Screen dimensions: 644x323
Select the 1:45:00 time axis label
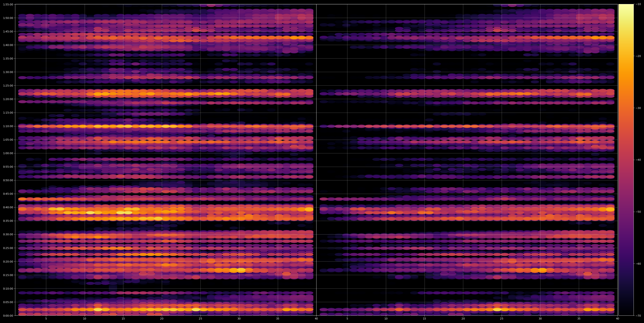point(8,31)
